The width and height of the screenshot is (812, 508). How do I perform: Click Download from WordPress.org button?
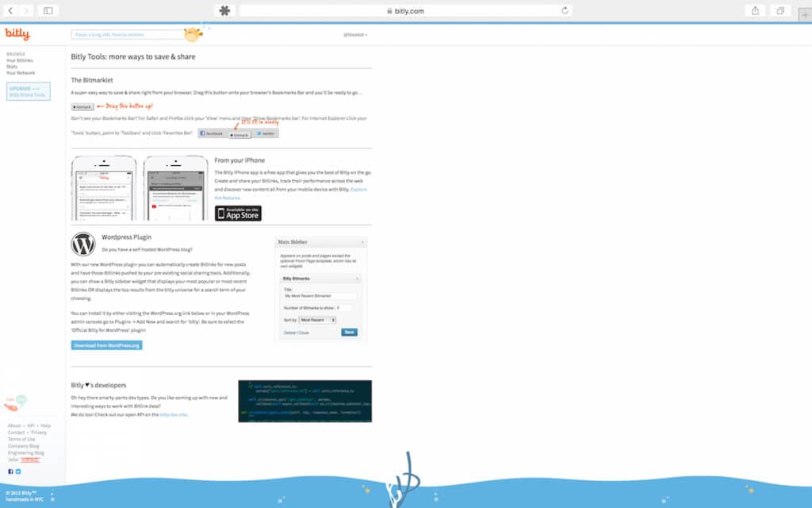pyautogui.click(x=107, y=345)
